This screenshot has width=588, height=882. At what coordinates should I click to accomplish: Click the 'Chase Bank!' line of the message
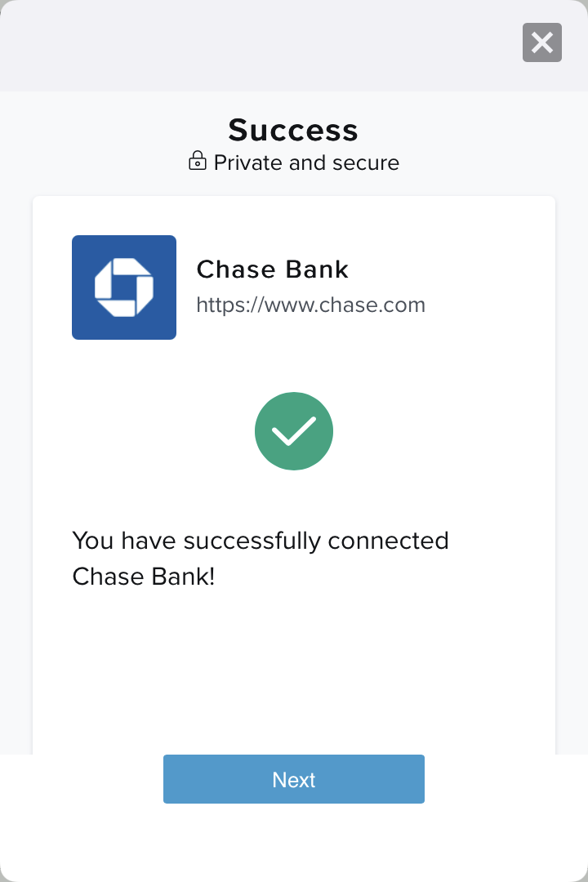tap(144, 577)
